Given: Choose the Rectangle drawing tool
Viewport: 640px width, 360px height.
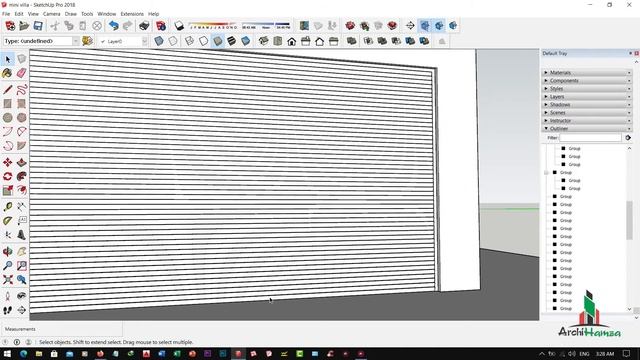Looking at the screenshot, I should tap(8, 104).
